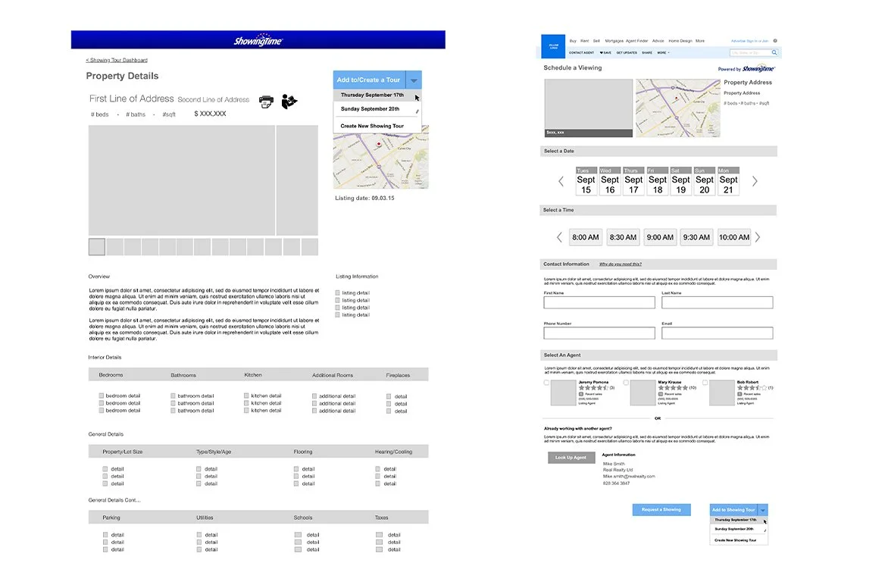Click the Phone Number input field

pos(599,333)
